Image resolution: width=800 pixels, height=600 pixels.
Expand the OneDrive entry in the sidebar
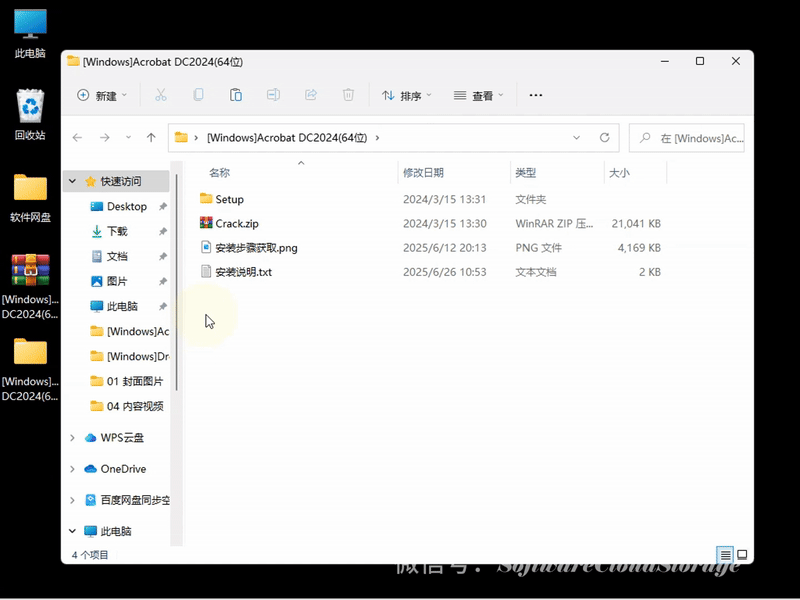pos(70,469)
